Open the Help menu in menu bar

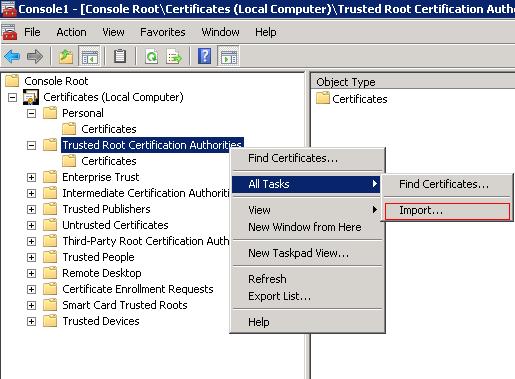click(266, 32)
